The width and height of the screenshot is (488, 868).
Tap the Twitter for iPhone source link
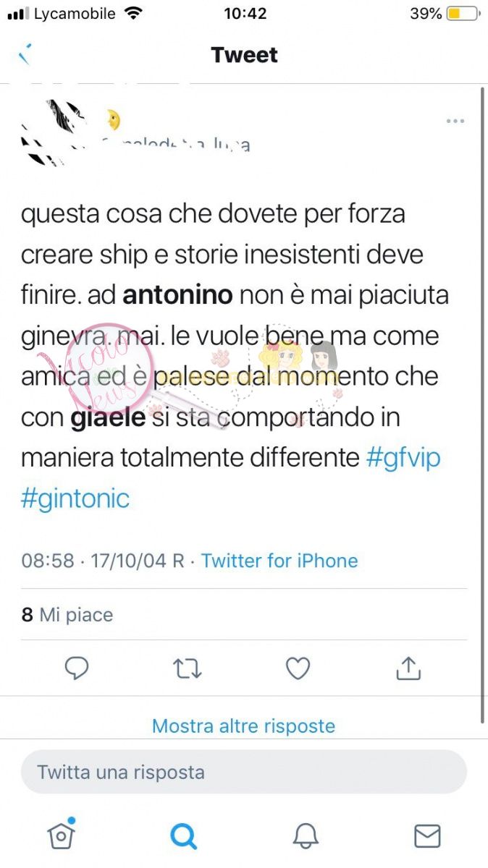(x=279, y=561)
